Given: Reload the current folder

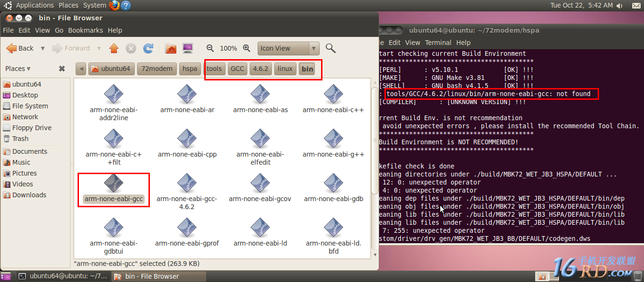Looking at the screenshot, I should pyautogui.click(x=148, y=48).
